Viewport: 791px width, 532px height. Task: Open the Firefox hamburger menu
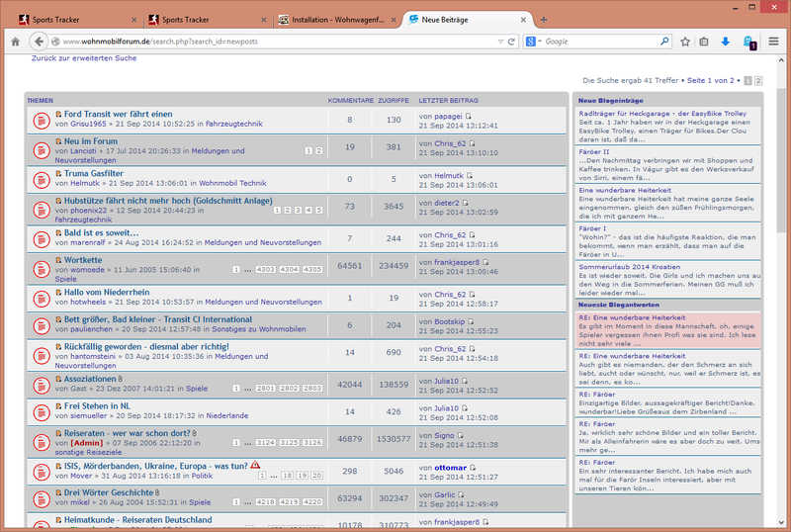click(x=773, y=42)
